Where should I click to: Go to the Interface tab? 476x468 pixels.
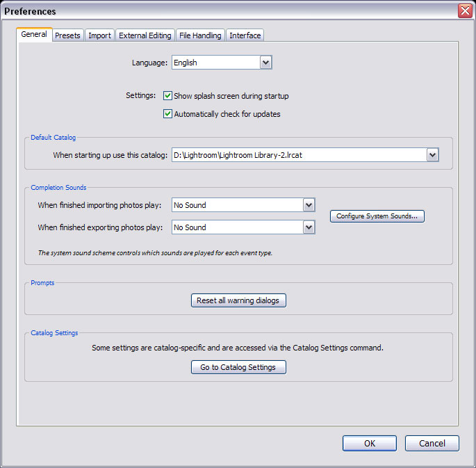[245, 35]
